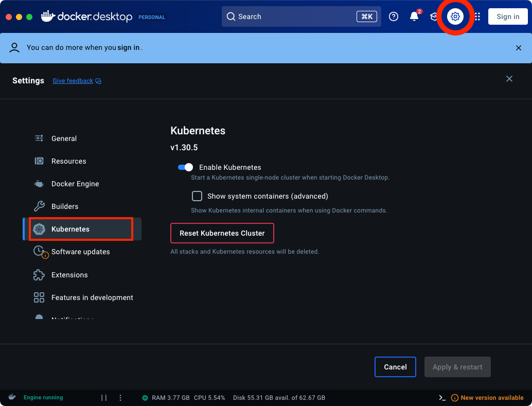
Task: Click the RAM 3.77 GB status entry
Action: tap(171, 398)
